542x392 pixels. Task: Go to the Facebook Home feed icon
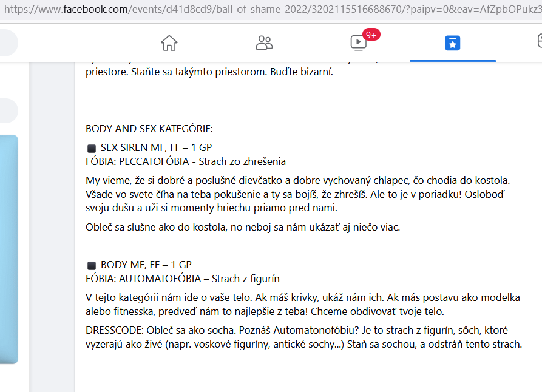[169, 43]
